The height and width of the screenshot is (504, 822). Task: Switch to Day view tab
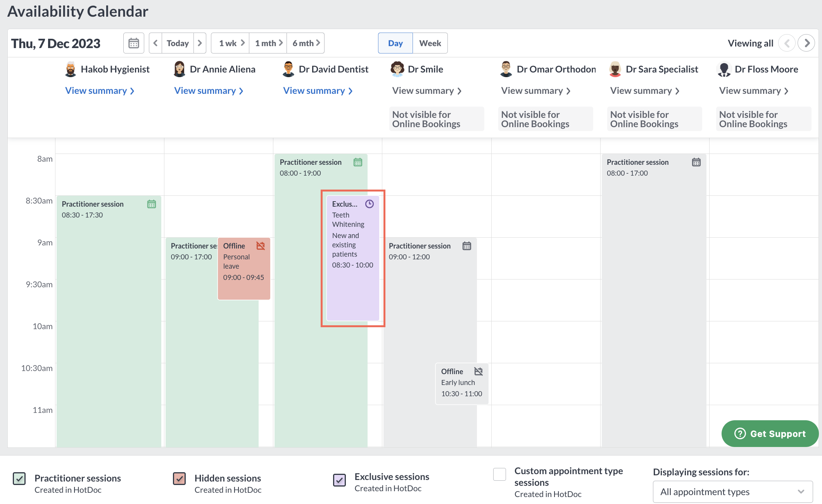[x=395, y=43]
